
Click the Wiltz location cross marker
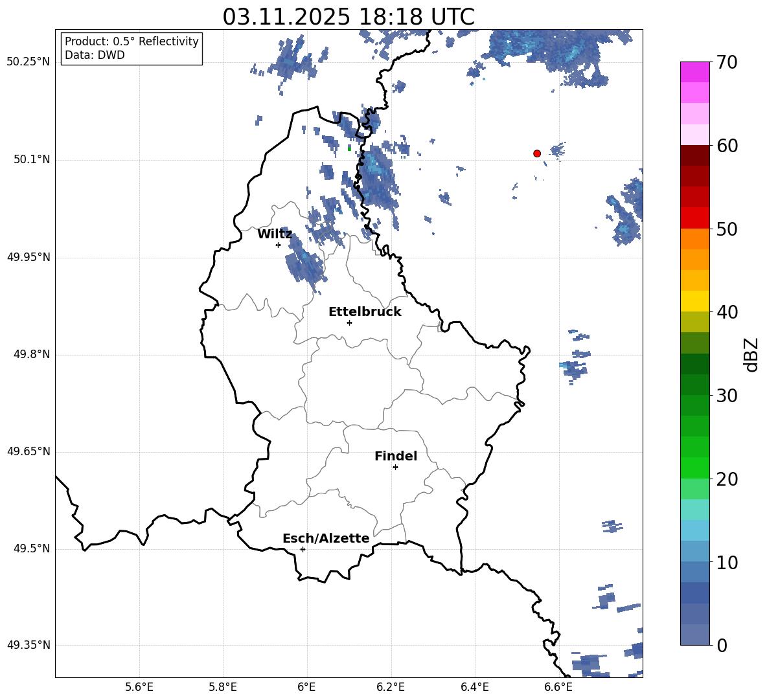tap(279, 245)
